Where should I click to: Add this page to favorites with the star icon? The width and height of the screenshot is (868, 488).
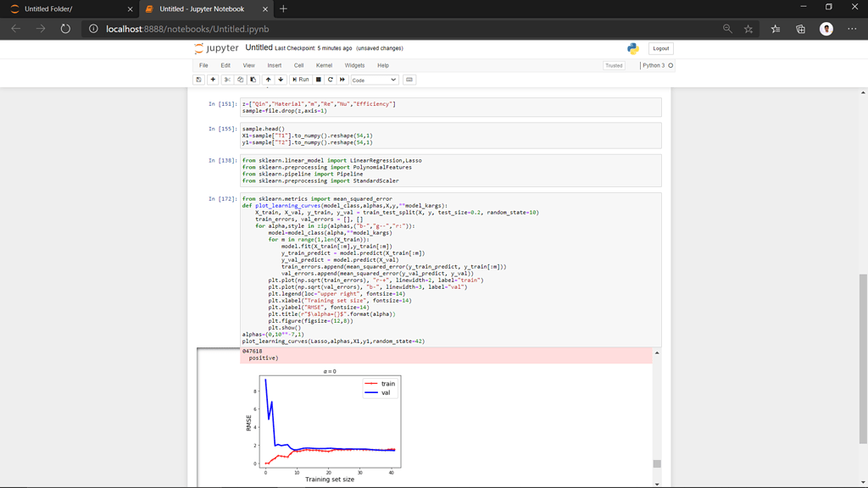point(748,29)
